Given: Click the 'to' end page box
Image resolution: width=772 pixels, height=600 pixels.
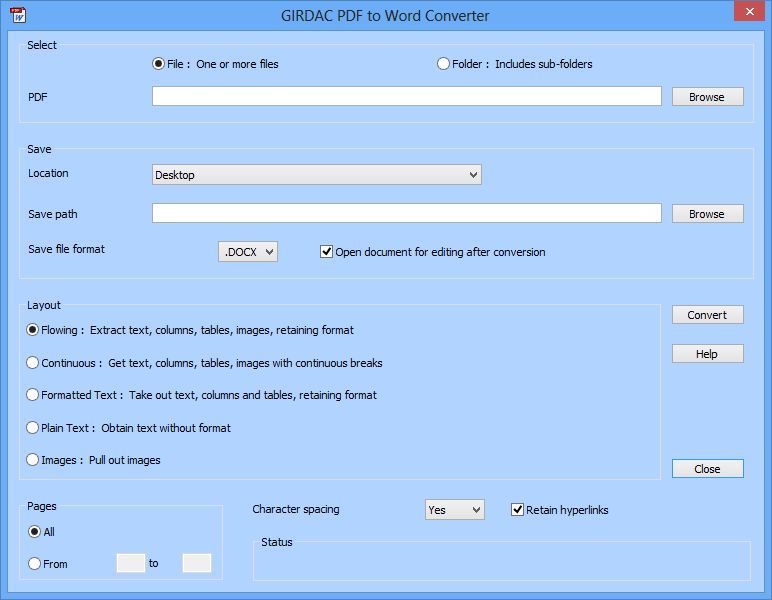Looking at the screenshot, I should point(196,563).
